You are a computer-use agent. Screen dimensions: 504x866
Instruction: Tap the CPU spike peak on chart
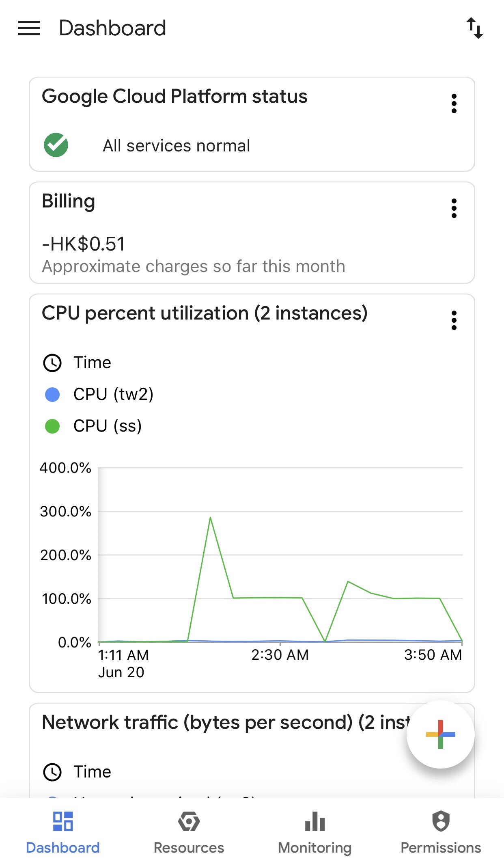click(210, 518)
